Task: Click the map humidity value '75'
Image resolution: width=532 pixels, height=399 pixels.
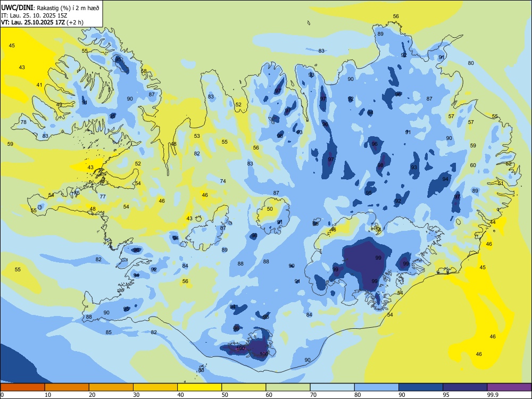Action: (x=77, y=193)
